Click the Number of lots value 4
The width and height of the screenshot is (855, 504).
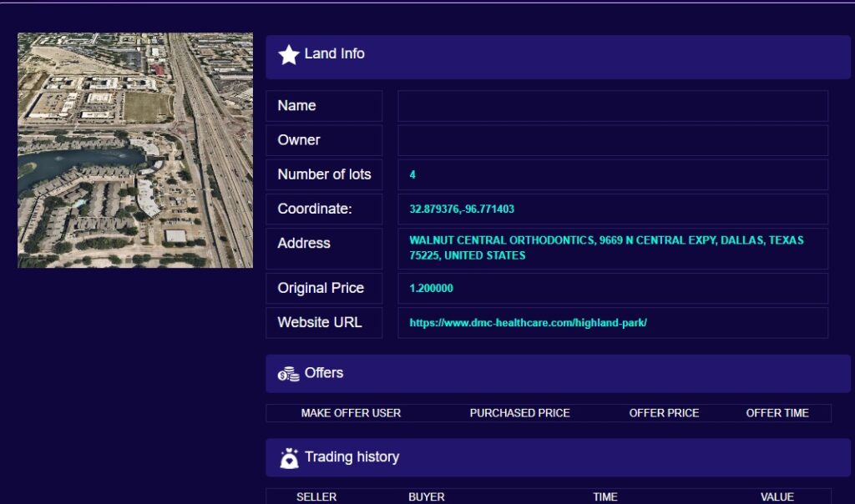pyautogui.click(x=412, y=175)
